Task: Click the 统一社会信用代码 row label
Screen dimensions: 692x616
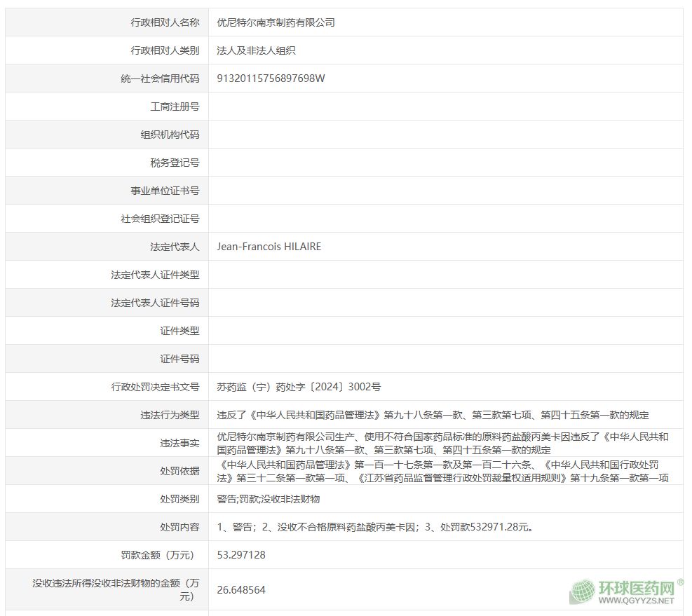Action: (x=160, y=78)
